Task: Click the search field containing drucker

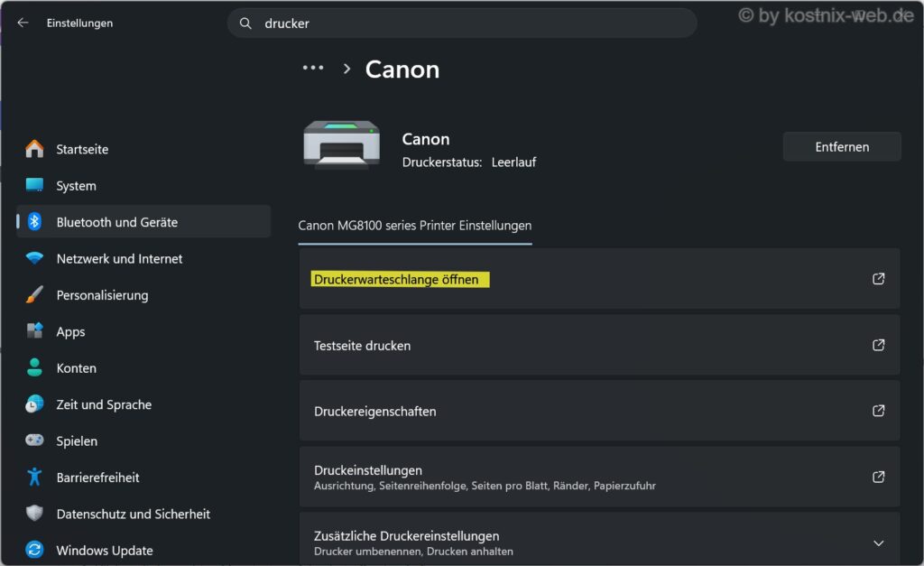Action: point(462,23)
